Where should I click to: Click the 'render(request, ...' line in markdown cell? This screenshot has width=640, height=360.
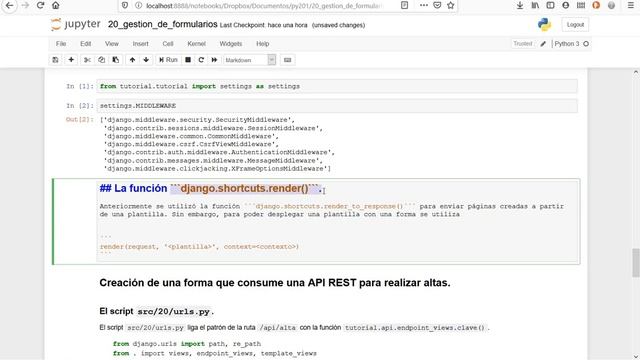click(199, 247)
